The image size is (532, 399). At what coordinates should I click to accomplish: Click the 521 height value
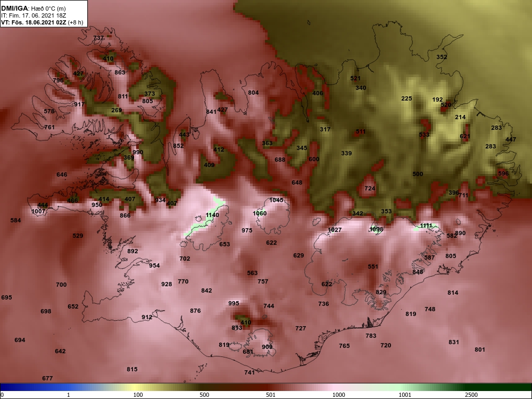355,78
